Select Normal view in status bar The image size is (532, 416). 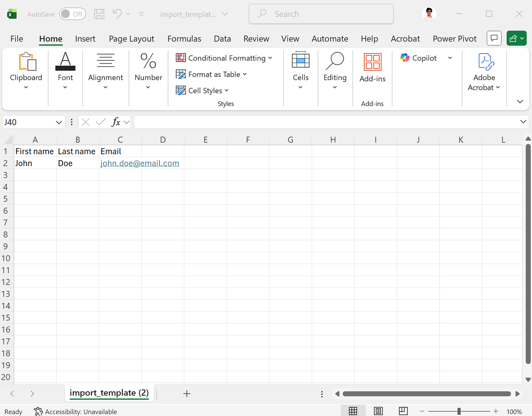point(353,411)
